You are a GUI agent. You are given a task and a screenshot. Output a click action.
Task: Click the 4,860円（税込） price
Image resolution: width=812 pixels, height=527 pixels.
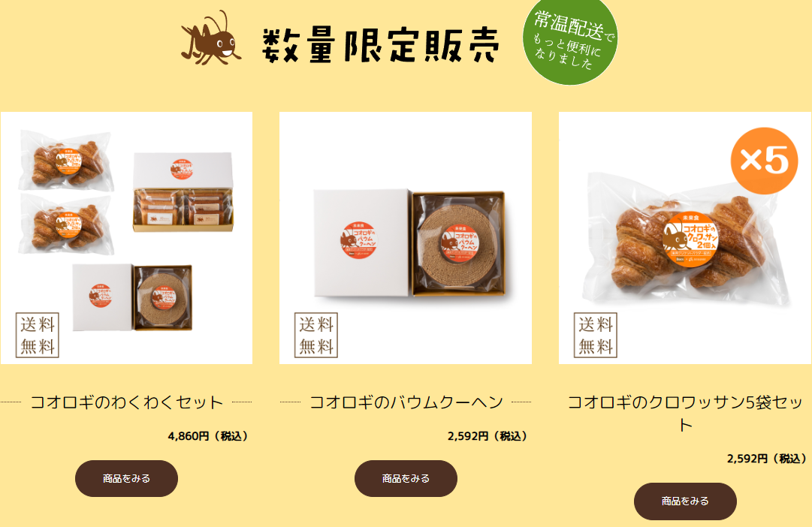coord(208,436)
